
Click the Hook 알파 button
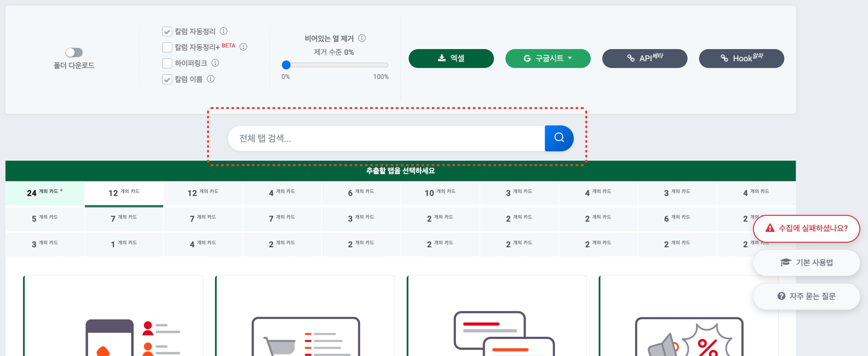pyautogui.click(x=741, y=58)
